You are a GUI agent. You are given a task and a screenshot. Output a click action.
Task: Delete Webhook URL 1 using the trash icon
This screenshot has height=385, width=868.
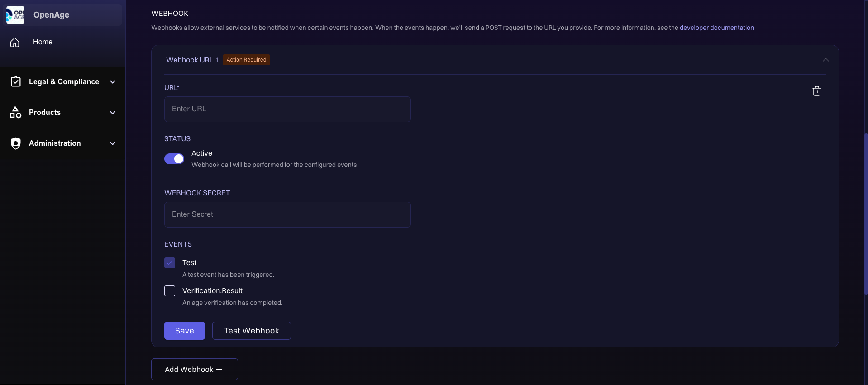pos(816,90)
